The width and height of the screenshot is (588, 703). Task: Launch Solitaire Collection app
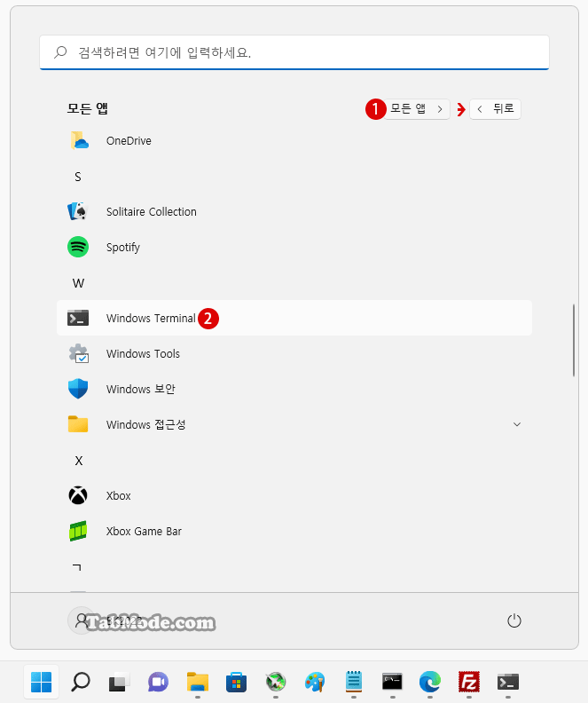point(294,211)
